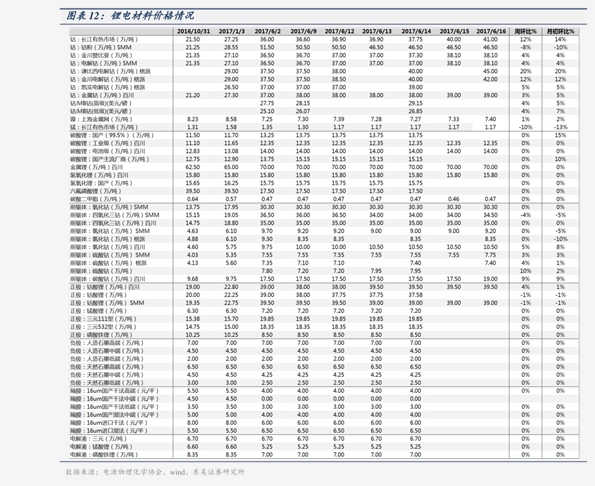The height and width of the screenshot is (486, 595).
Task: Click the 2017/6/12 column header
Action: pyautogui.click(x=339, y=31)
